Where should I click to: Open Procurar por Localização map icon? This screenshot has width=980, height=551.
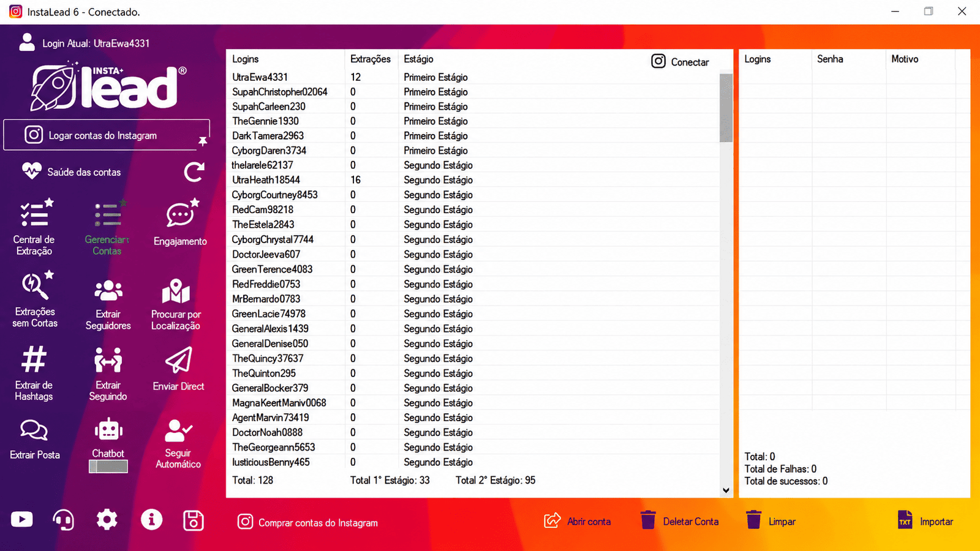(176, 291)
